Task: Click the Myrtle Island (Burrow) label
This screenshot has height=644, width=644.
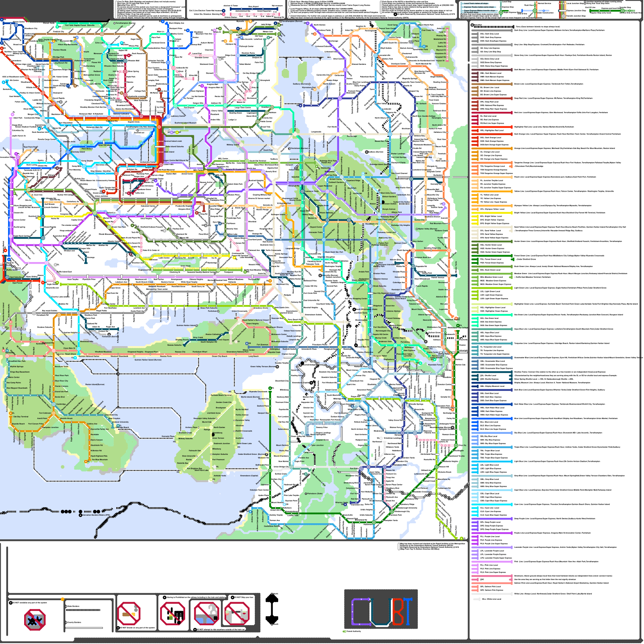Action: [x=250, y=397]
